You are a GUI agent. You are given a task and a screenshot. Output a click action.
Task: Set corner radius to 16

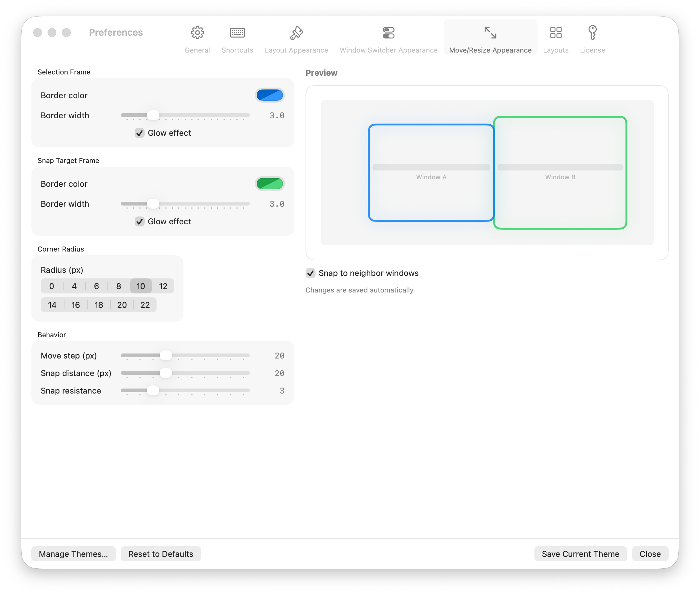(75, 305)
